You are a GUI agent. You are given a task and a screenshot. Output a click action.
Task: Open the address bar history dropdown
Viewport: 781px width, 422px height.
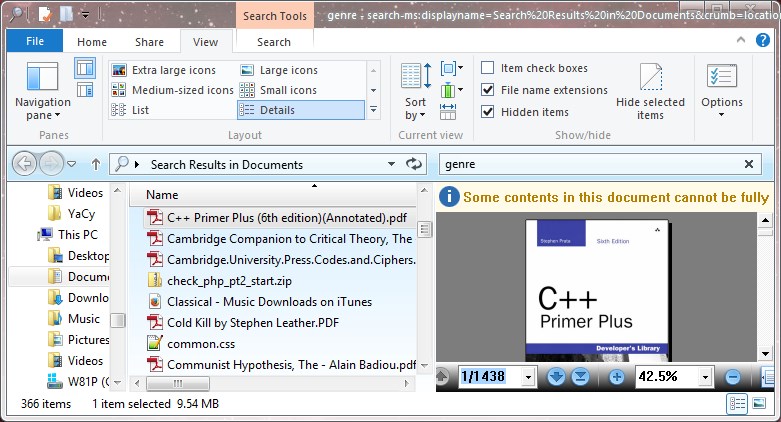click(391, 164)
